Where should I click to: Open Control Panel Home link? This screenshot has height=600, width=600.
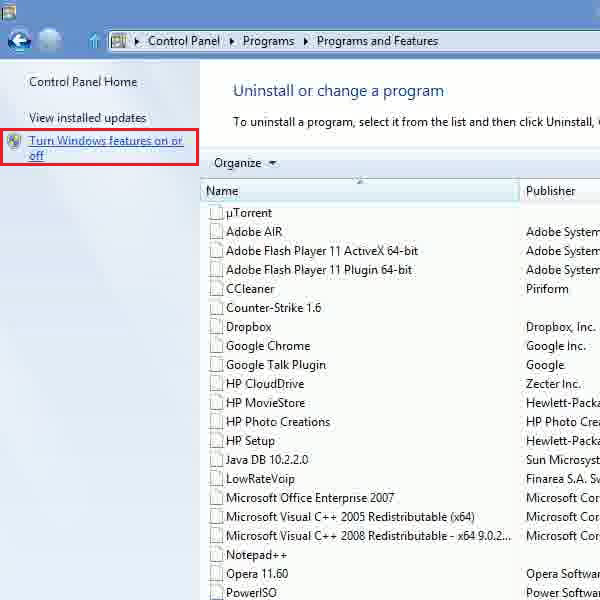coord(83,82)
